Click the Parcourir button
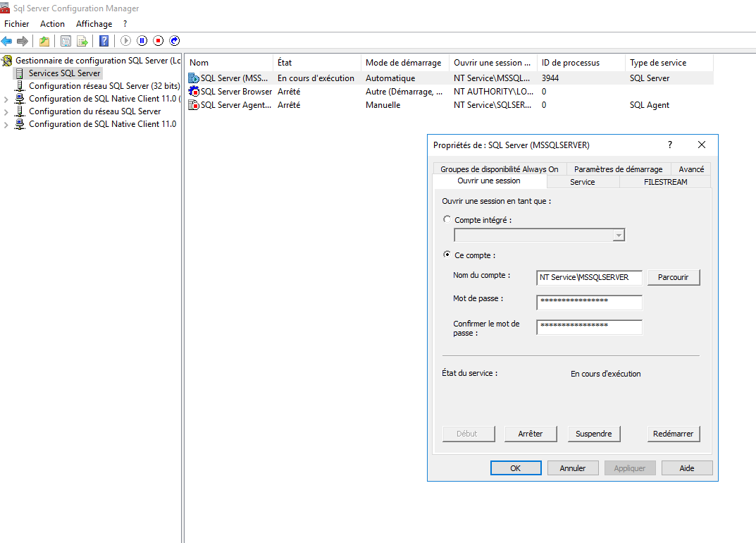Image resolution: width=756 pixels, height=543 pixels. point(673,277)
